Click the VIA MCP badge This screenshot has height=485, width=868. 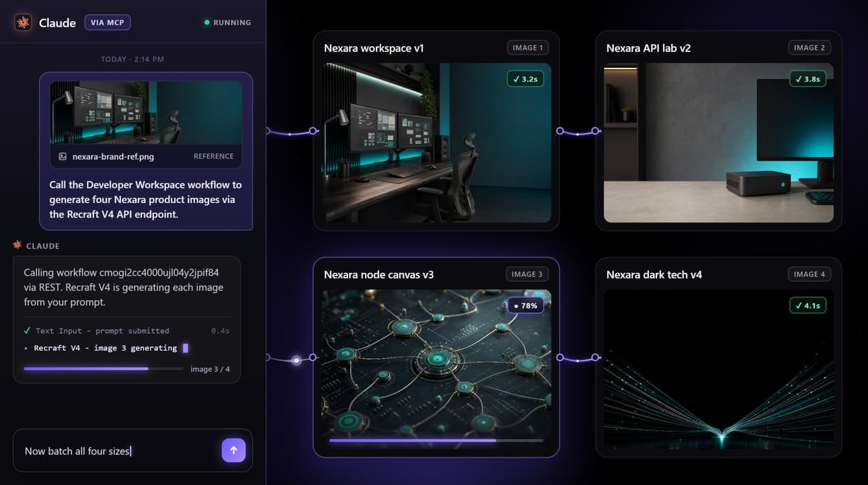108,22
